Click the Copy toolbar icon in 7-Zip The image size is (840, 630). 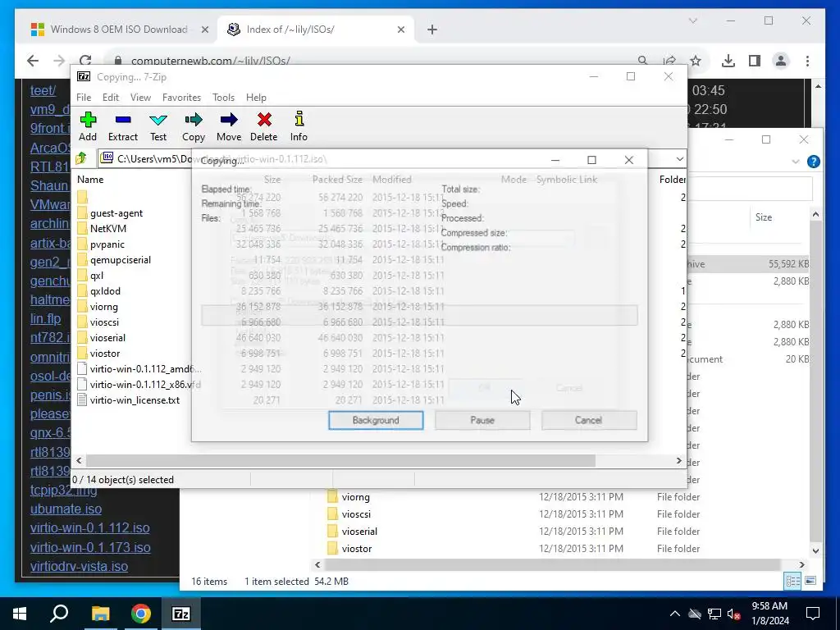194,126
